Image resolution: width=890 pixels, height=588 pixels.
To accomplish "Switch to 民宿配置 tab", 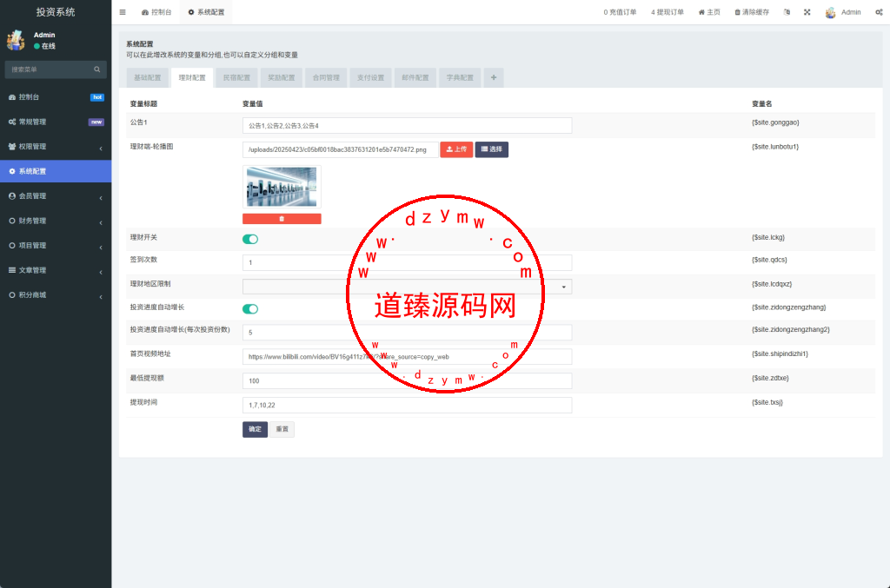I will tap(236, 77).
